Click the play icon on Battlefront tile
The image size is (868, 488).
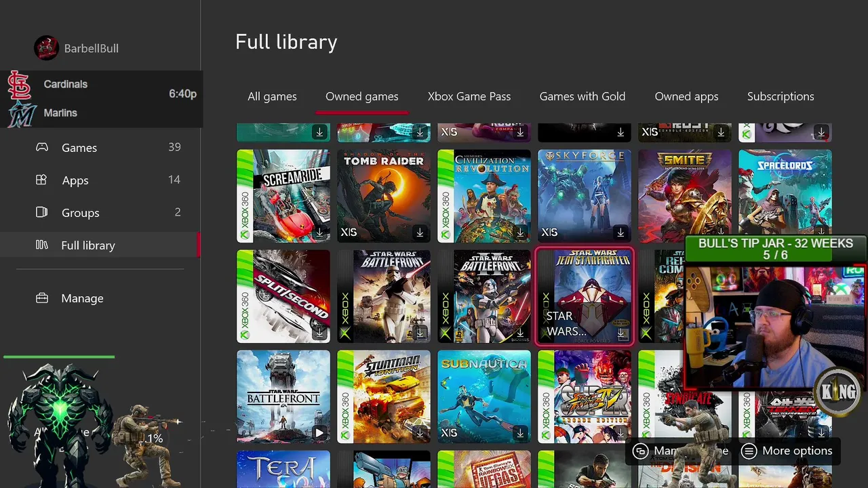point(319,433)
